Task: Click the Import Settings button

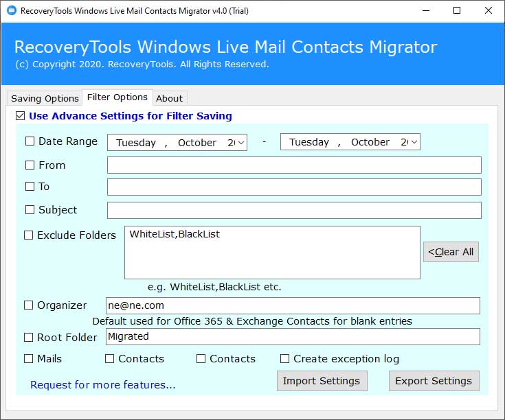Action: click(x=322, y=381)
